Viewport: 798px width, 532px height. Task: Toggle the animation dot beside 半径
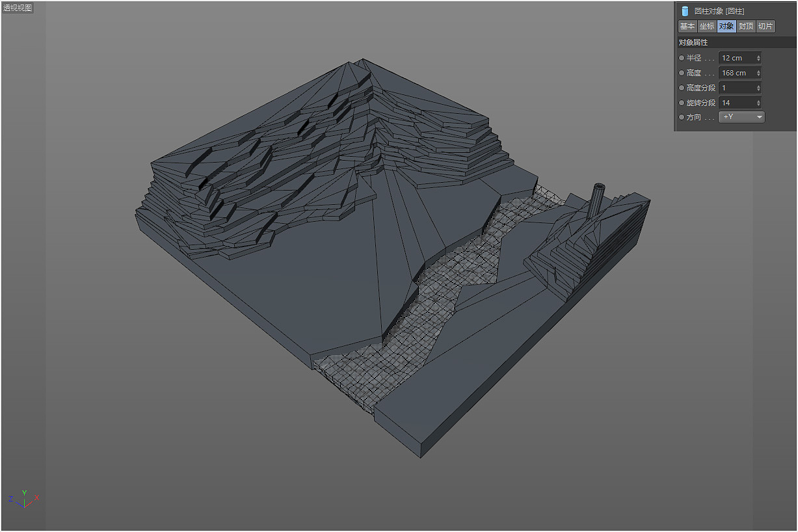pyautogui.click(x=682, y=58)
